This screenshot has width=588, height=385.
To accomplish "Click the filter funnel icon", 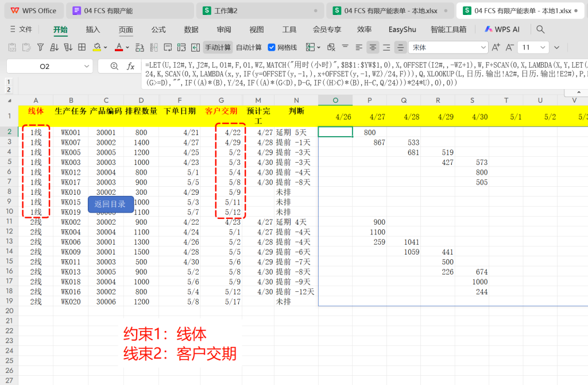I will tap(40, 47).
